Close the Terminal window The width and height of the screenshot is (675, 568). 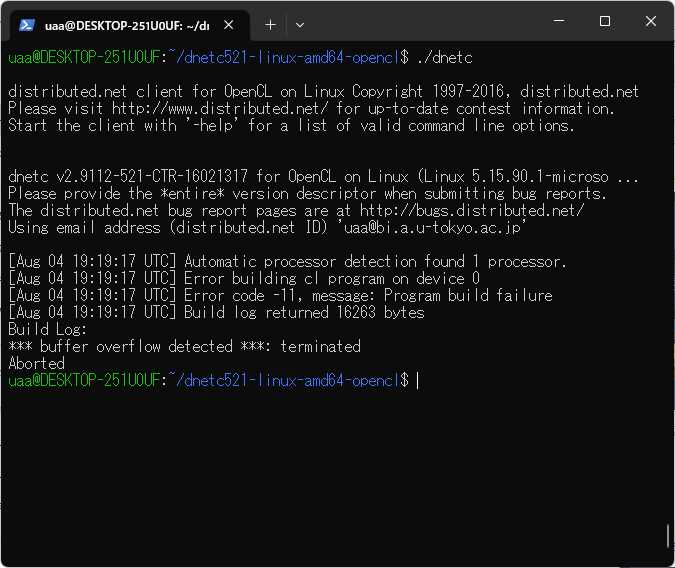[x=651, y=21]
